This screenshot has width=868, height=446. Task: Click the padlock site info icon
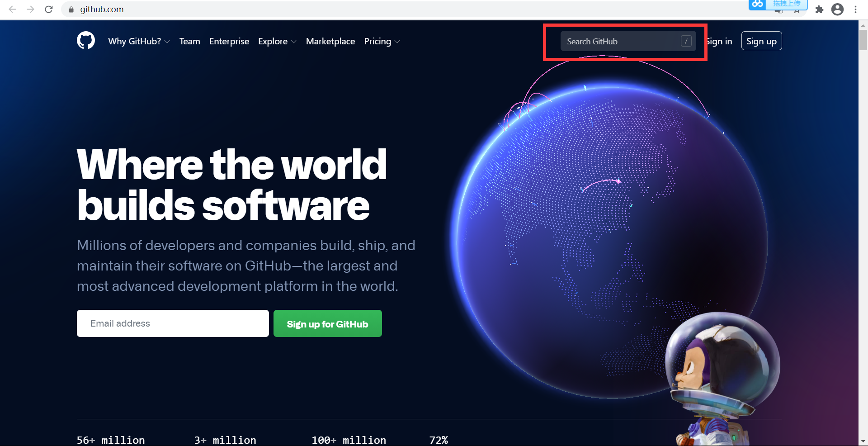(71, 9)
